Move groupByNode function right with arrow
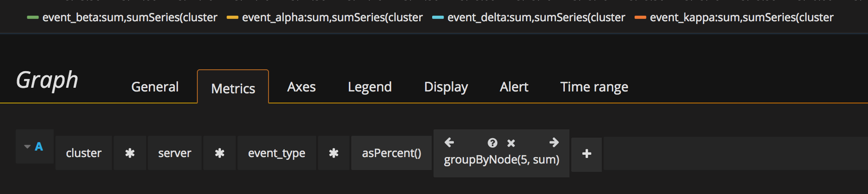Screen dimensions: 868x194 tap(554, 143)
